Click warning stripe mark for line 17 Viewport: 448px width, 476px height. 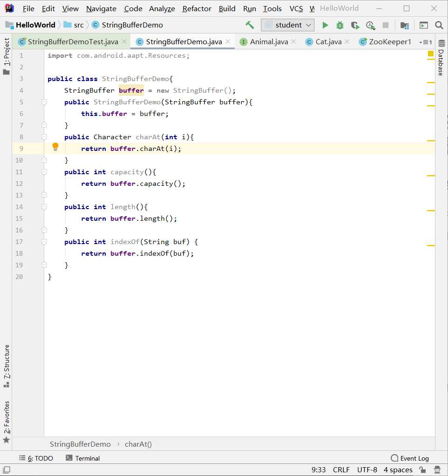431,245
